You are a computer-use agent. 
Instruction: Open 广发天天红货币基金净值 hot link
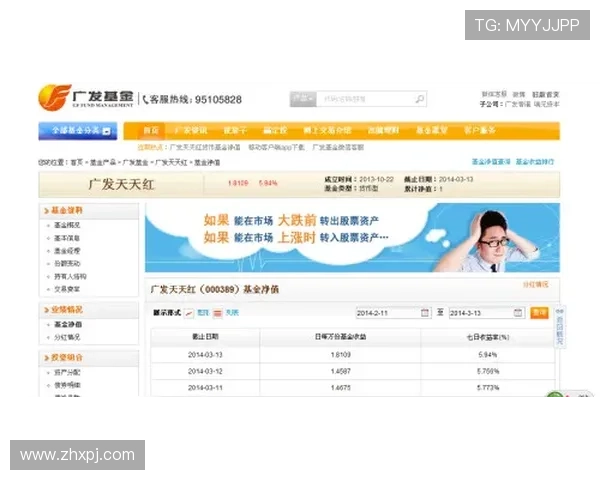(205, 147)
